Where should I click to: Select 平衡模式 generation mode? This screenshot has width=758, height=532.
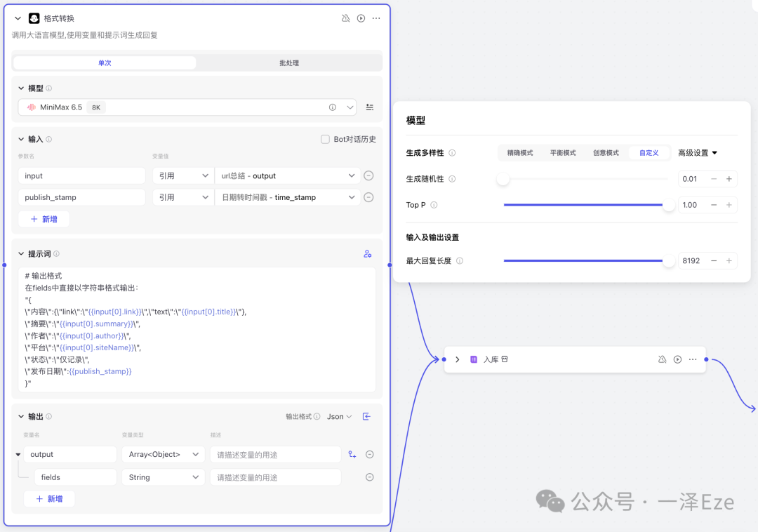pos(563,153)
